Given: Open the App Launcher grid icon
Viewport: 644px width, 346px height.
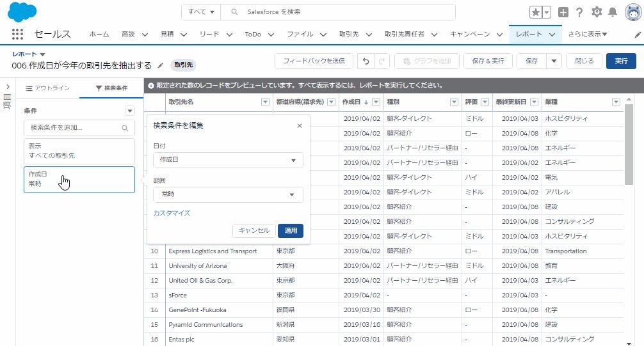Looking at the screenshot, I should point(17,34).
